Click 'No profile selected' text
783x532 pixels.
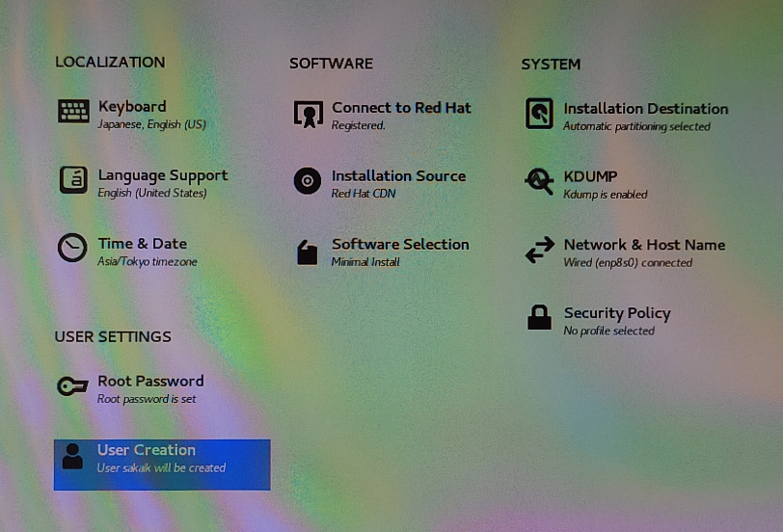point(609,331)
